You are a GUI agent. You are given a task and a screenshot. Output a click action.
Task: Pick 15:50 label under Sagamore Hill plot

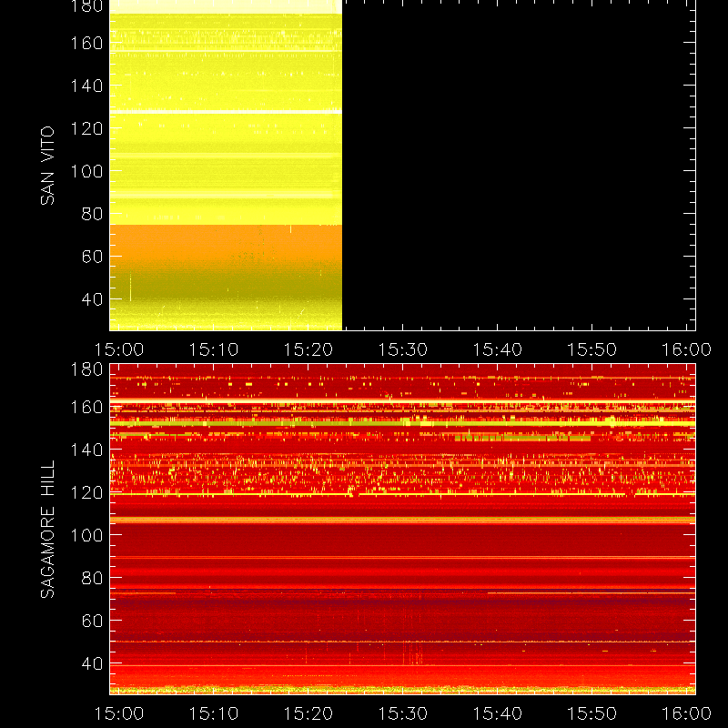click(592, 713)
